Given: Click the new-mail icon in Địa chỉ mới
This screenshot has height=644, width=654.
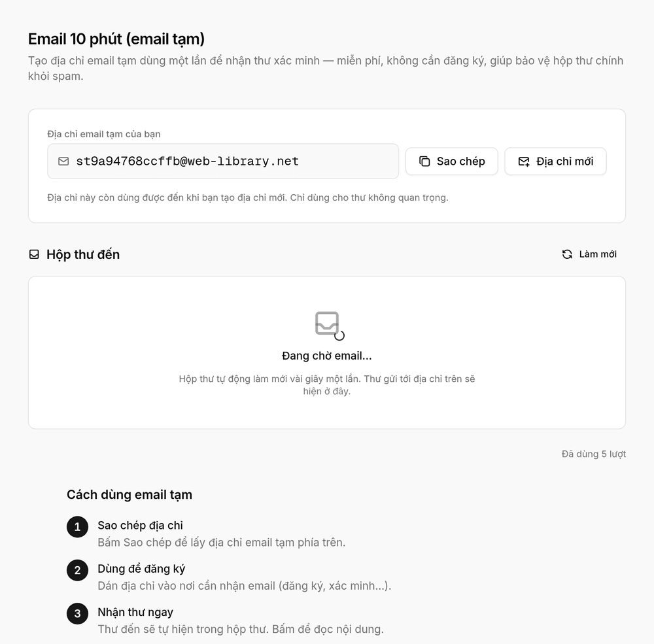Looking at the screenshot, I should point(524,161).
